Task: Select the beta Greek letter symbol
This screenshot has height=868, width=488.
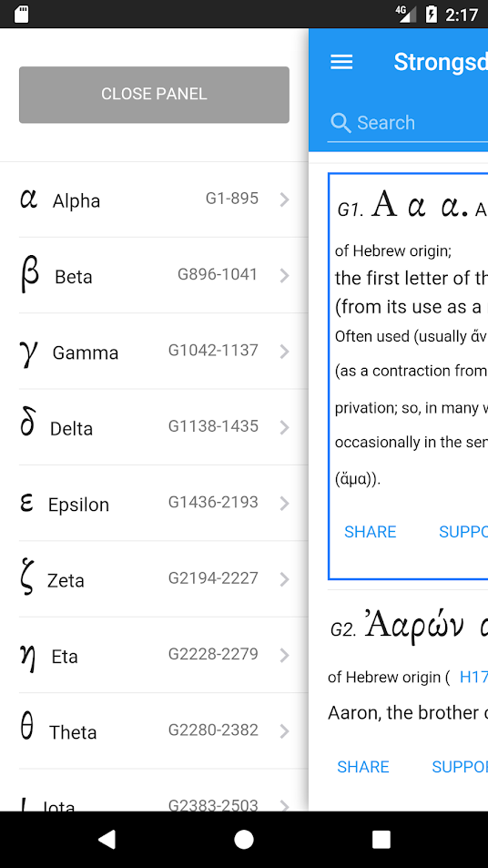Action: [29, 276]
